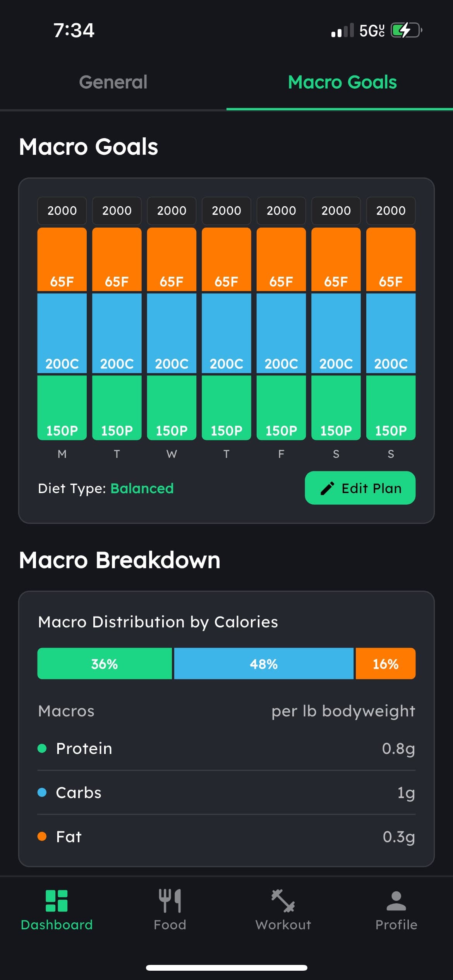Viewport: 453px width, 980px height.
Task: Tap Friday's 65F fat block
Action: pos(281,259)
